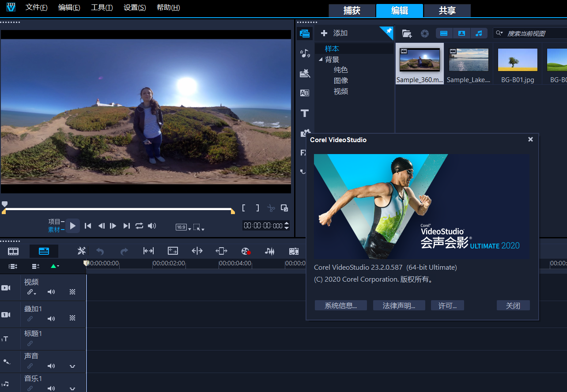Pin the library panel with pushpin

click(x=388, y=31)
